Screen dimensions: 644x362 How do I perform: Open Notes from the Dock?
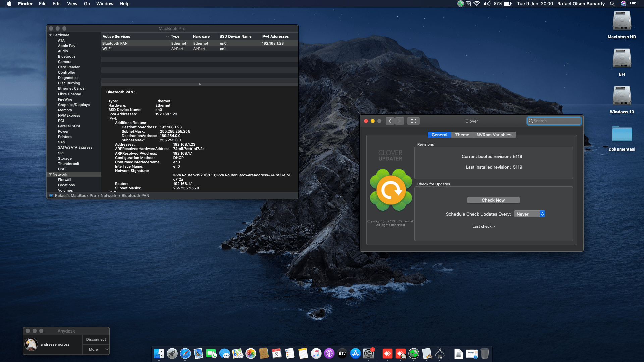coord(303,353)
